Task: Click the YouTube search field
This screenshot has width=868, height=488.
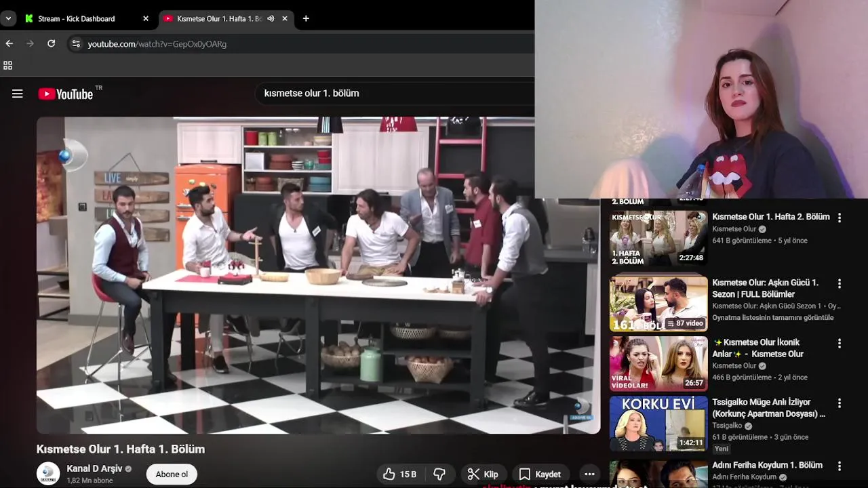Action: (x=393, y=94)
